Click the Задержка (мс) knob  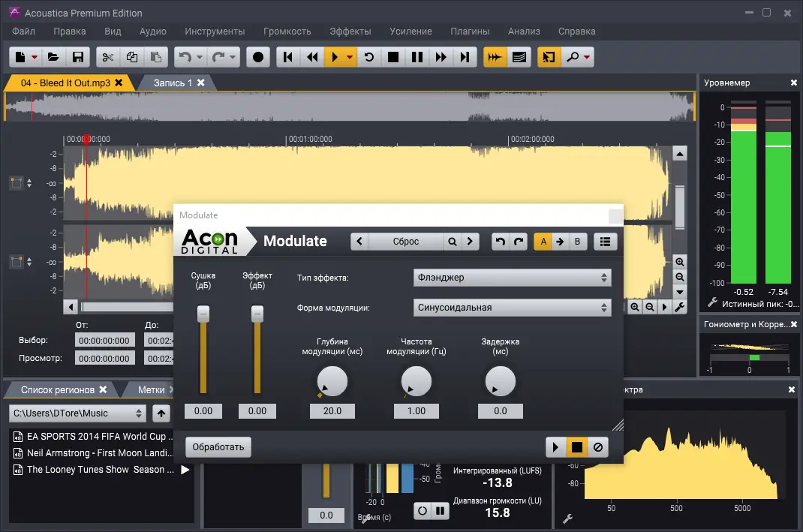coord(501,381)
